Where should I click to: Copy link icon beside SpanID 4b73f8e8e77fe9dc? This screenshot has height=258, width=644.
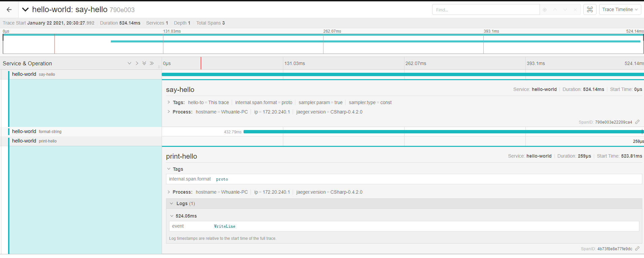point(637,249)
